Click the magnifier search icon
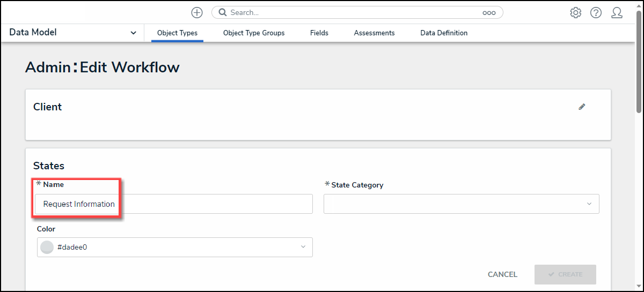 point(222,12)
